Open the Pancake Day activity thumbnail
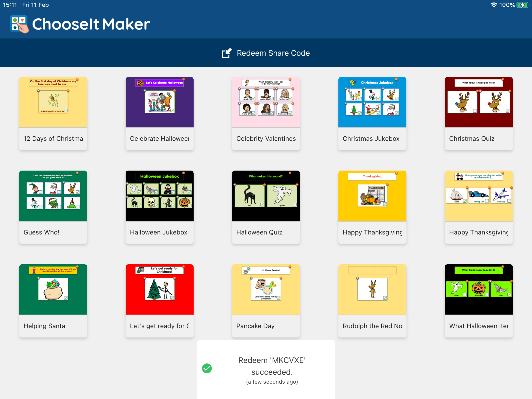This screenshot has width=532, height=399. 266,289
